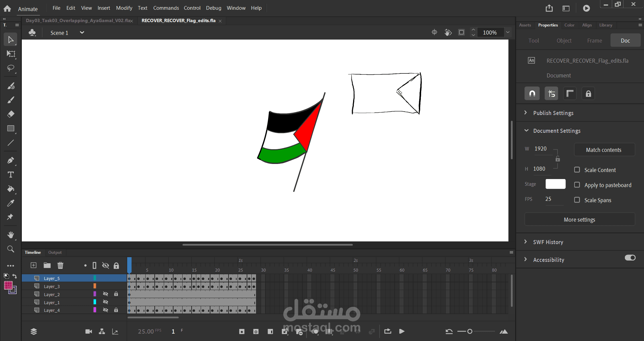Screen dimensions: 644x341
Task: Click the document width field 1920
Action: click(x=541, y=149)
